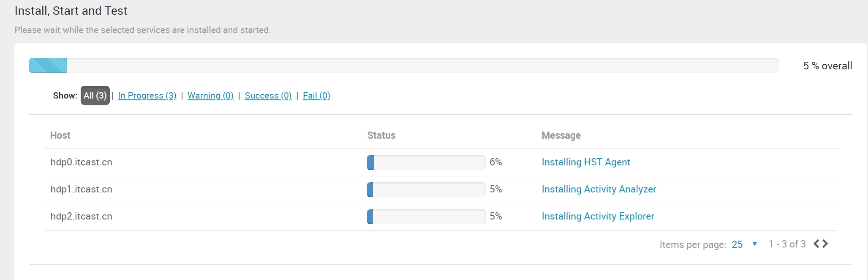Open Installing Activity Explorer message link
Viewport: 868px width, 280px height.
(598, 216)
